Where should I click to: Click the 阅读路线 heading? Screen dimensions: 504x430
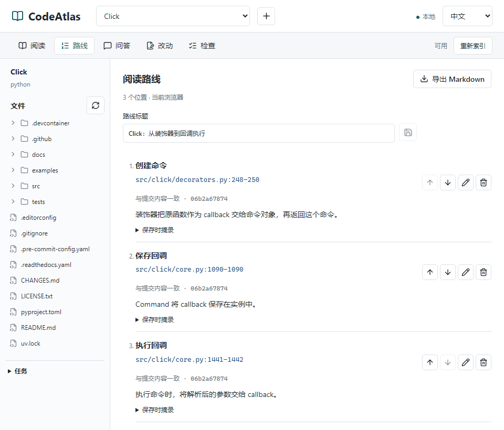tap(142, 79)
